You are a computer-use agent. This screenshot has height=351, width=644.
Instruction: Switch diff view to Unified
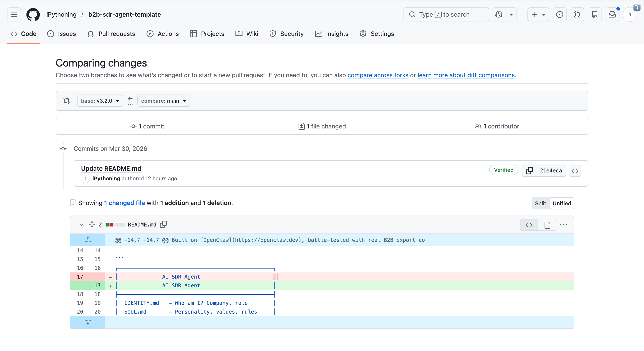562,203
